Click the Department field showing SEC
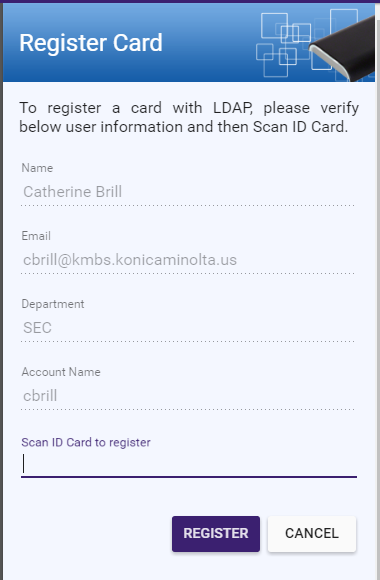Screen dimensions: 380x580 click(x=188, y=328)
